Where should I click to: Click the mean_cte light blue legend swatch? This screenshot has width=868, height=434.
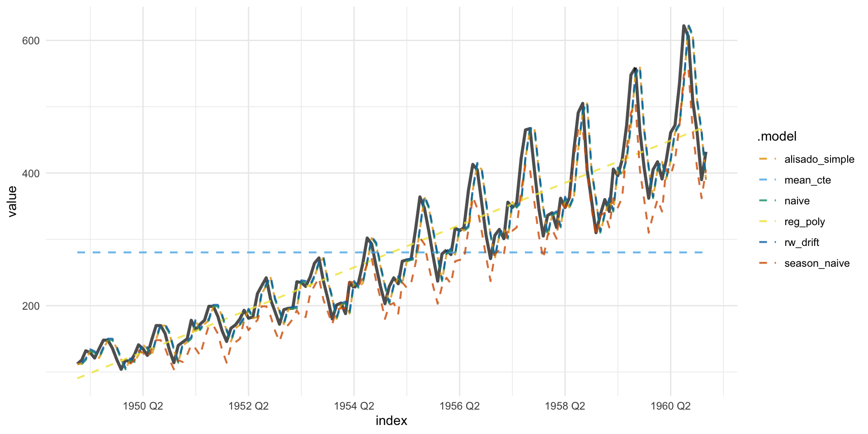click(x=768, y=180)
